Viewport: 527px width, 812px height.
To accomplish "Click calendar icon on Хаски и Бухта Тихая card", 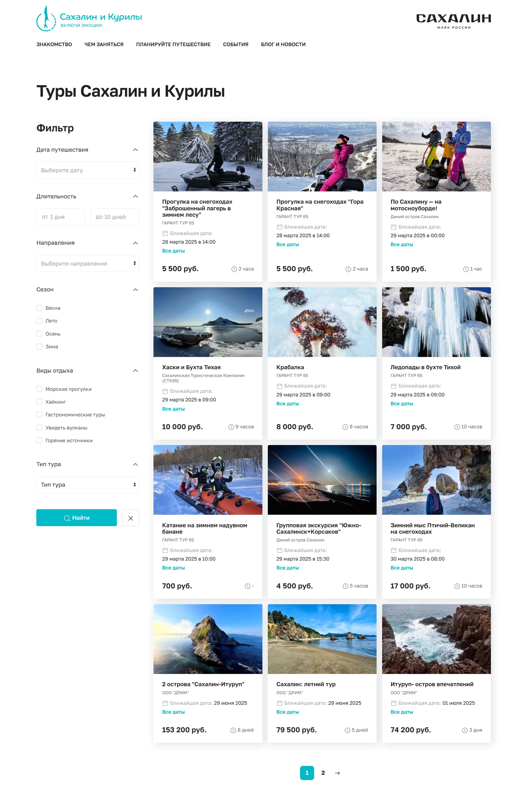I will tap(165, 391).
